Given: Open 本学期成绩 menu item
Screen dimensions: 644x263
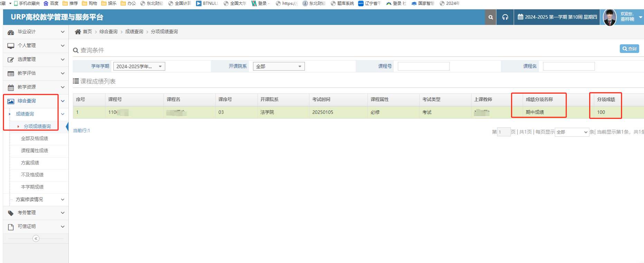Looking at the screenshot, I should (x=32, y=187).
